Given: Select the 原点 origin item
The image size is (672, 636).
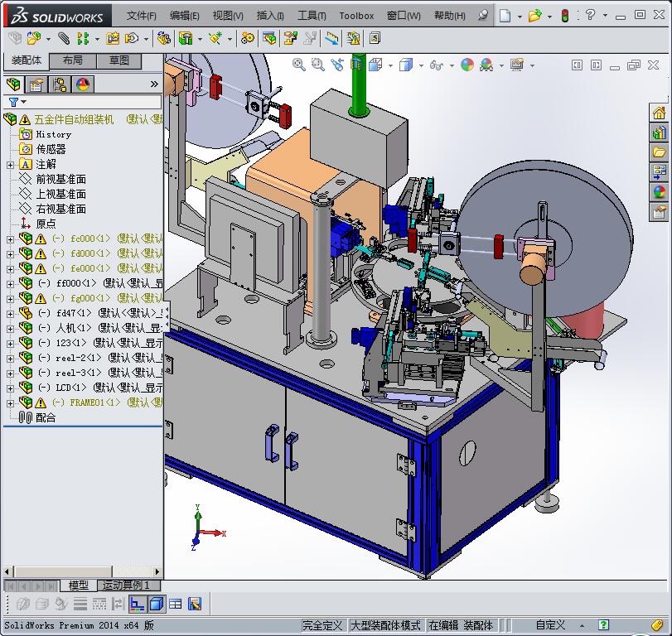Looking at the screenshot, I should 46,224.
